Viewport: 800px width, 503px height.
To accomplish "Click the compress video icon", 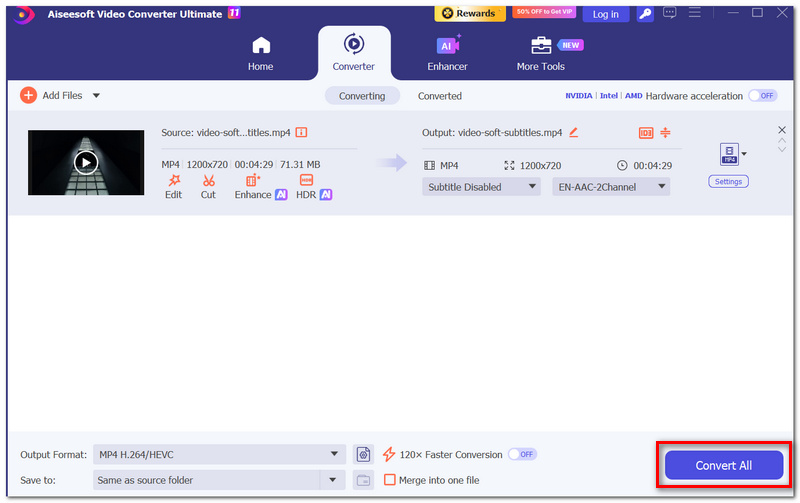I will [x=665, y=133].
